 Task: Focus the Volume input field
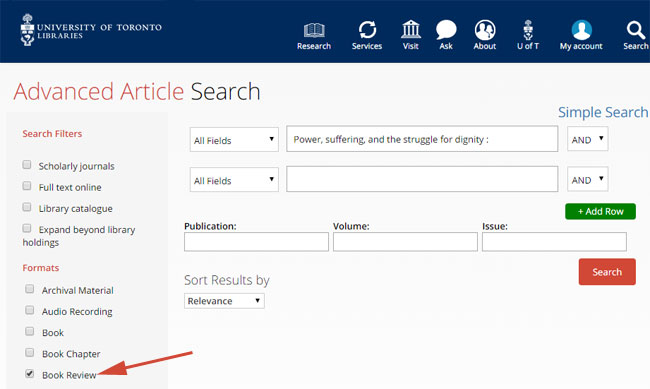(405, 242)
